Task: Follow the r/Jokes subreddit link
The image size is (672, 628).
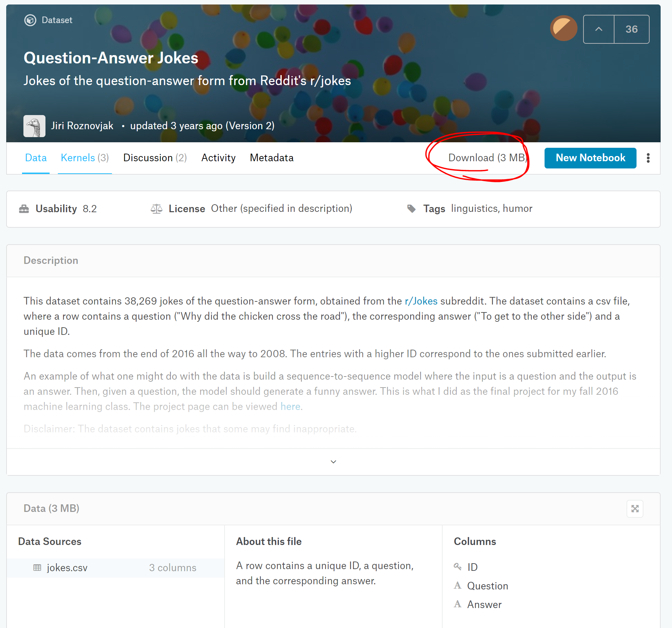Action: tap(421, 301)
